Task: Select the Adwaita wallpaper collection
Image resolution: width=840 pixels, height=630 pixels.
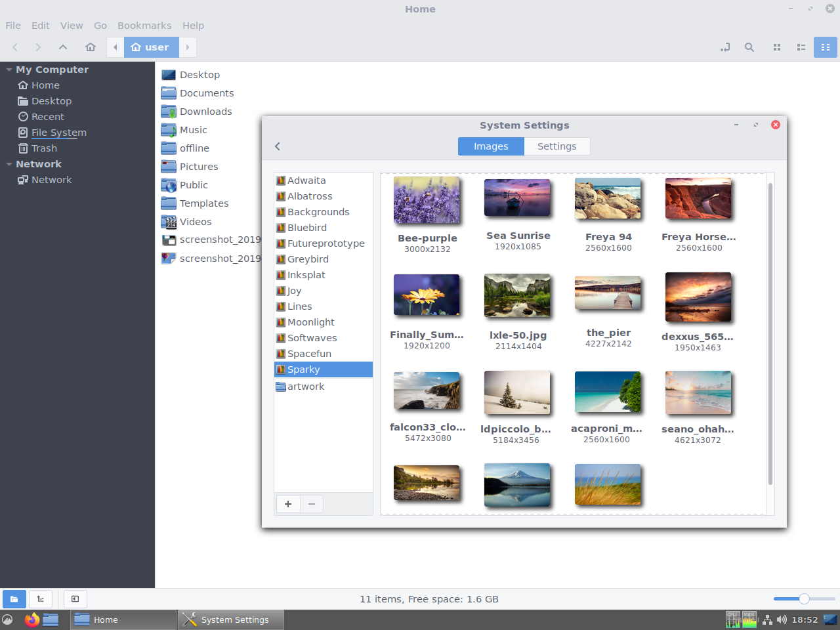Action: pos(324,180)
